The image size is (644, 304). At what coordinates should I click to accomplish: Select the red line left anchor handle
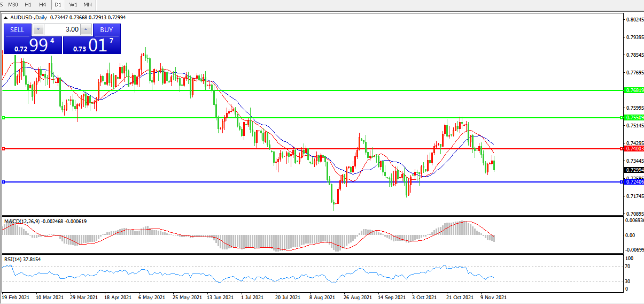click(x=3, y=148)
